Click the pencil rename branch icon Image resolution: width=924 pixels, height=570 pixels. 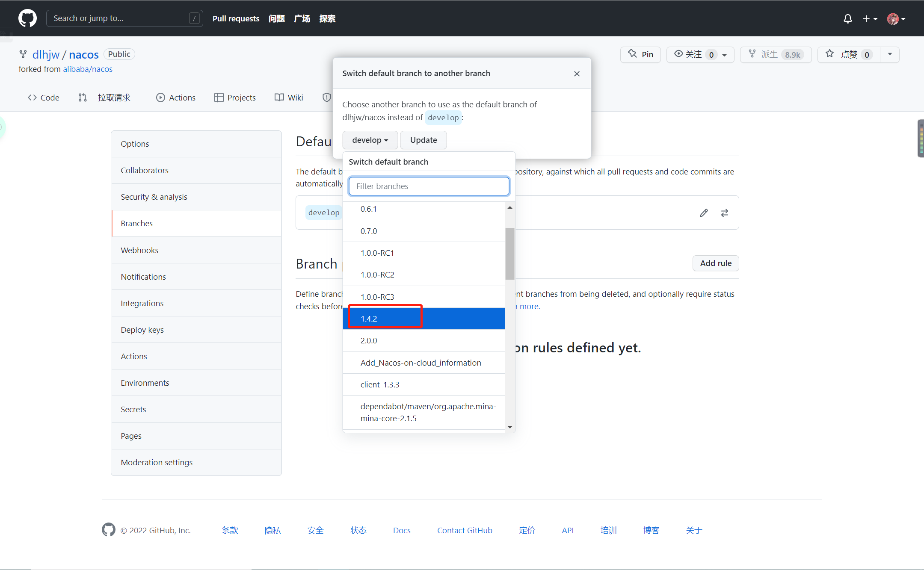(x=704, y=213)
